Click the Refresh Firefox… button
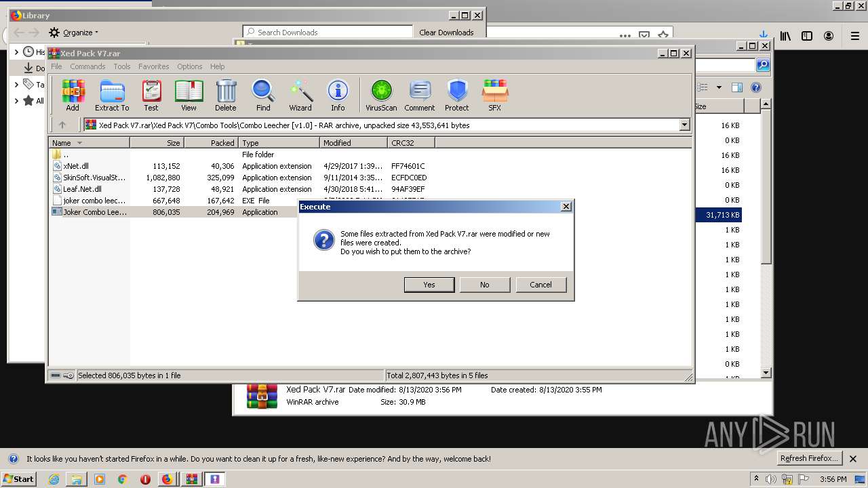Image resolution: width=868 pixels, height=488 pixels. click(809, 459)
